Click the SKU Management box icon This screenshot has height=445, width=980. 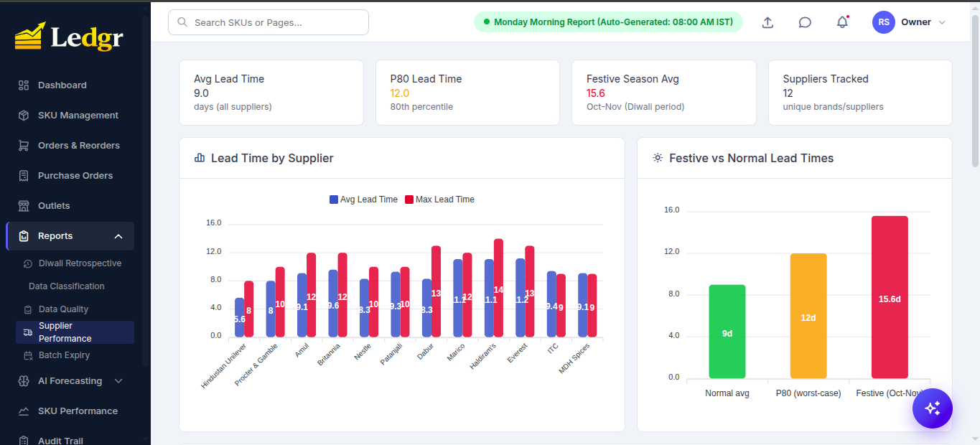click(24, 115)
